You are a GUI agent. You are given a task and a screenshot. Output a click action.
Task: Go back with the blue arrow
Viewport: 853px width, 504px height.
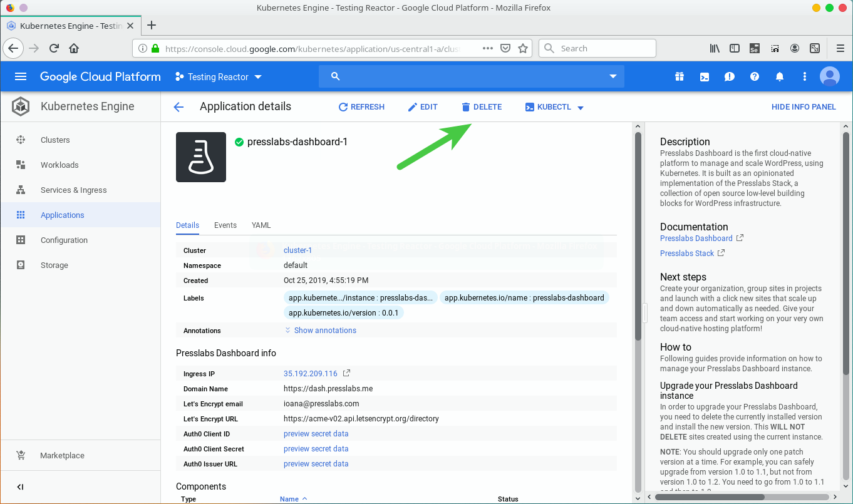tap(178, 107)
